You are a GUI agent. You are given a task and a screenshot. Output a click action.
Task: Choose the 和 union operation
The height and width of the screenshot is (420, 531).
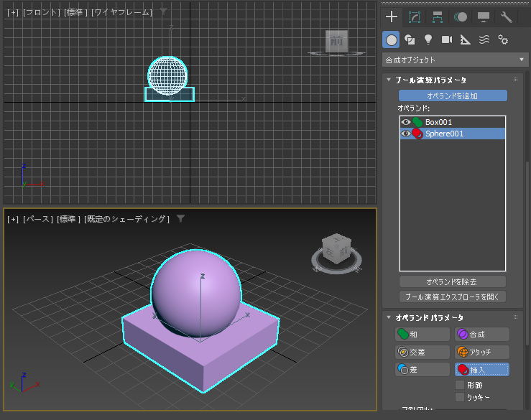[423, 335]
